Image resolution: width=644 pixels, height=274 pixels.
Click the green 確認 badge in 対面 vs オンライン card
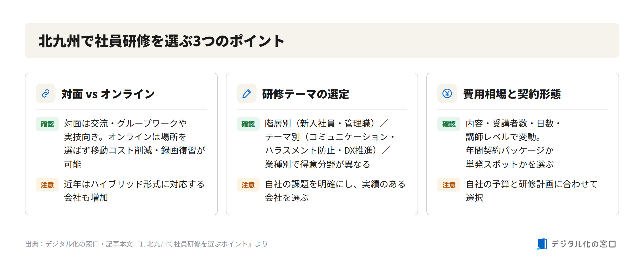coord(47,124)
